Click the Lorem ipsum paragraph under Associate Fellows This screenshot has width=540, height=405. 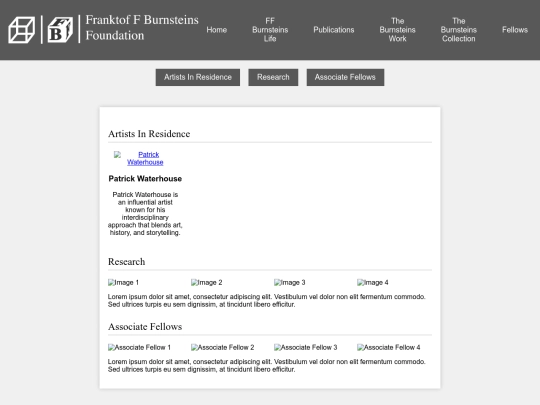[x=267, y=365]
